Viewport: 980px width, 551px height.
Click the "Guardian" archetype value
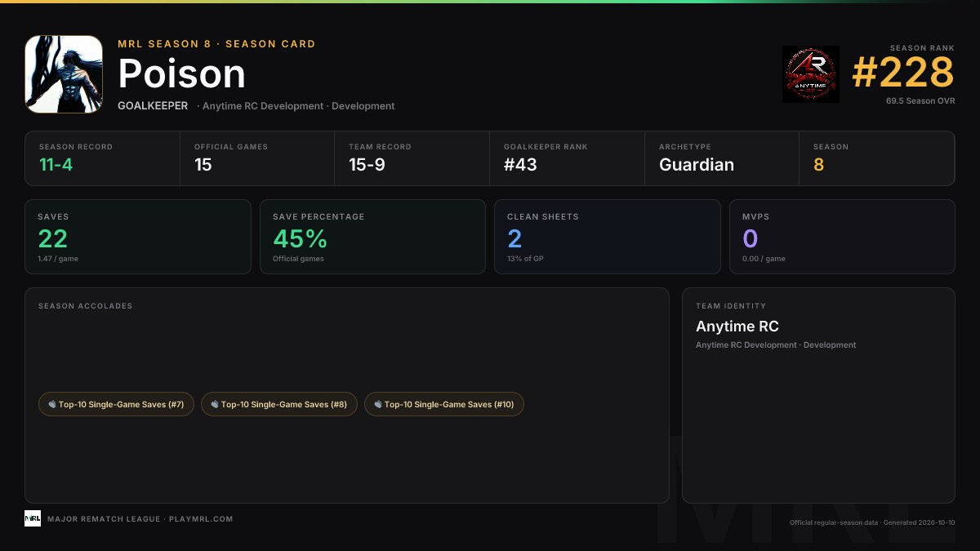[x=697, y=165]
